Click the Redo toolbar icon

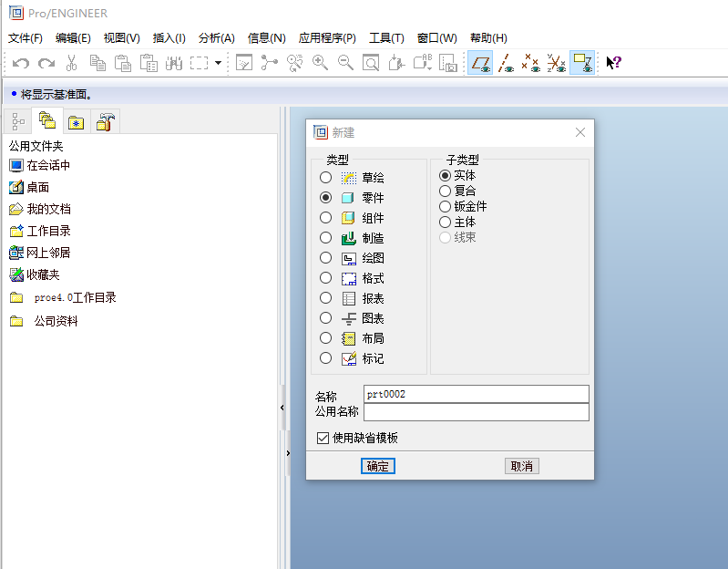tap(46, 63)
